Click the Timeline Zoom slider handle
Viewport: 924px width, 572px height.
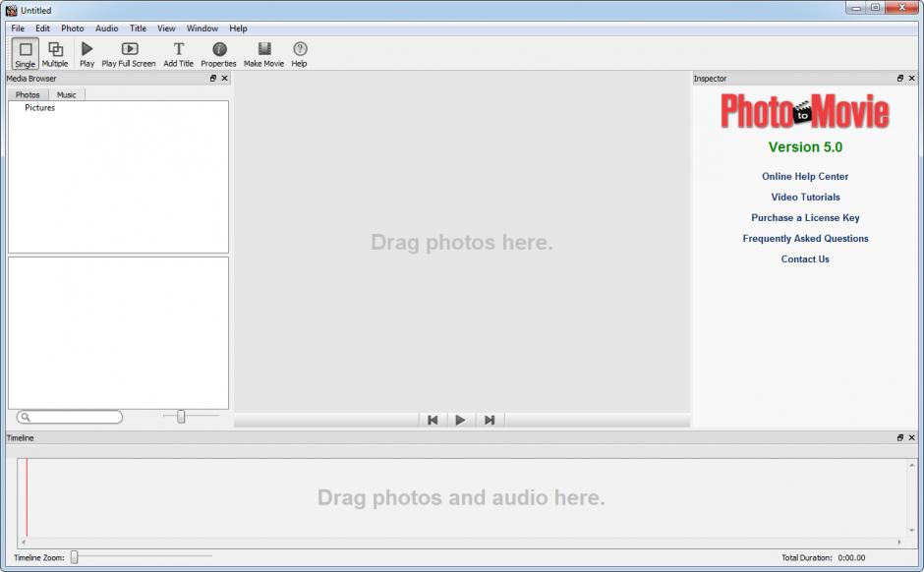tap(75, 556)
